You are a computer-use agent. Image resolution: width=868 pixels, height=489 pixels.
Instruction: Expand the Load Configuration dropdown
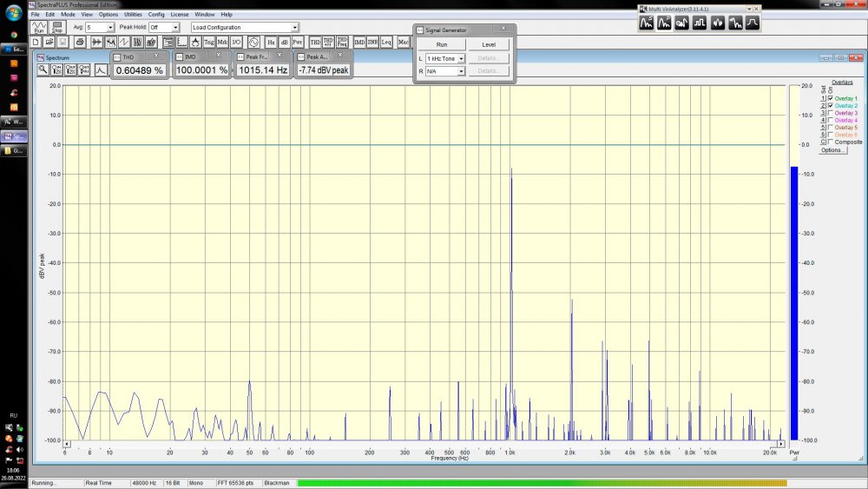pos(294,28)
